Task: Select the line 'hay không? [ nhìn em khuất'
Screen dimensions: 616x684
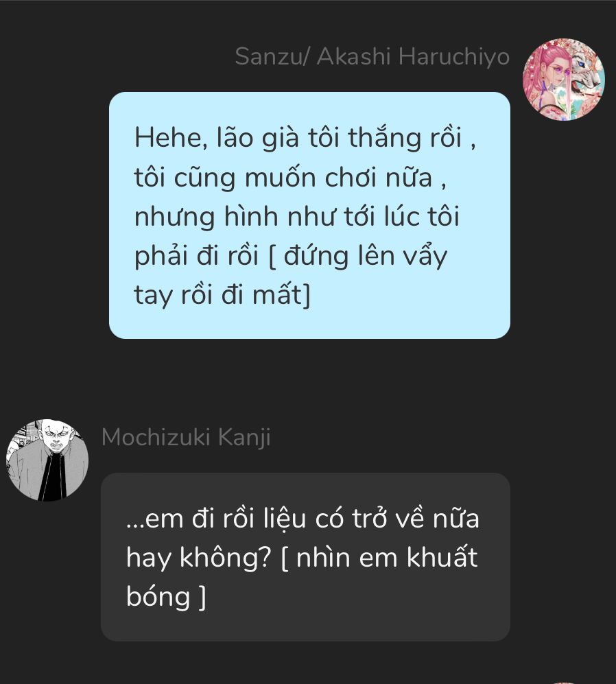Action: tap(302, 558)
